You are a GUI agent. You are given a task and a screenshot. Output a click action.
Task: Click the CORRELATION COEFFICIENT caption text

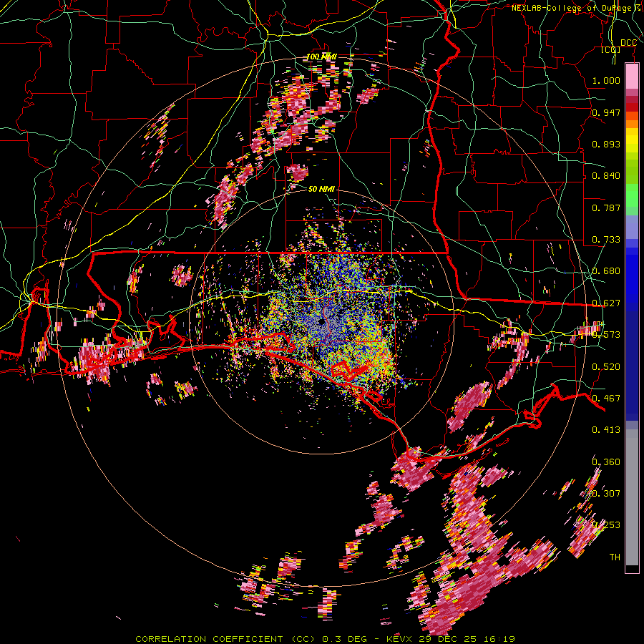(x=209, y=639)
